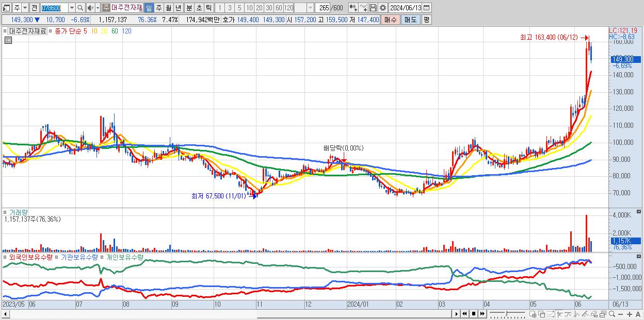Click the speaker sound icon
Image resolution: width=644 pixels, height=320 pixels.
coord(90,8)
